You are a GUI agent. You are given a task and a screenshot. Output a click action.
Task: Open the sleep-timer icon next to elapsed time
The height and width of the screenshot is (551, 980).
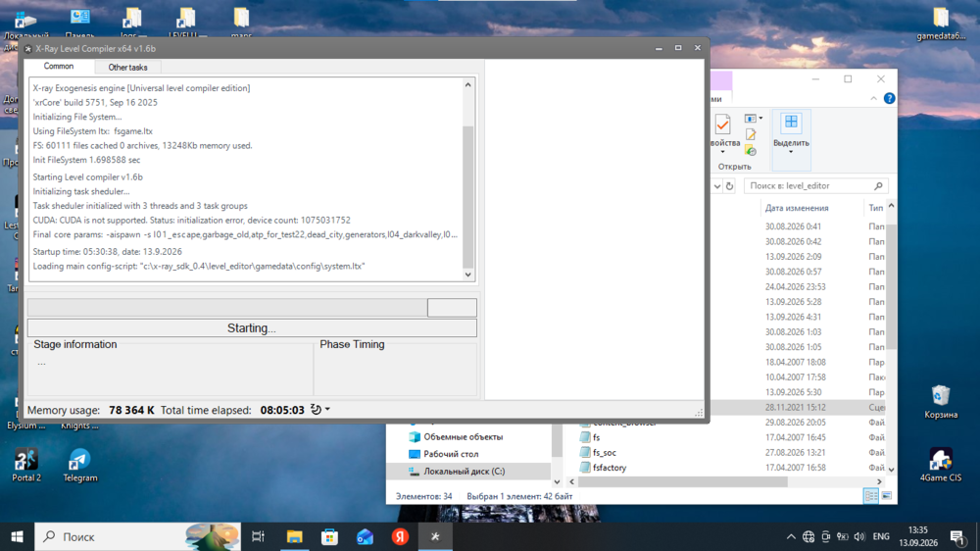pos(316,410)
